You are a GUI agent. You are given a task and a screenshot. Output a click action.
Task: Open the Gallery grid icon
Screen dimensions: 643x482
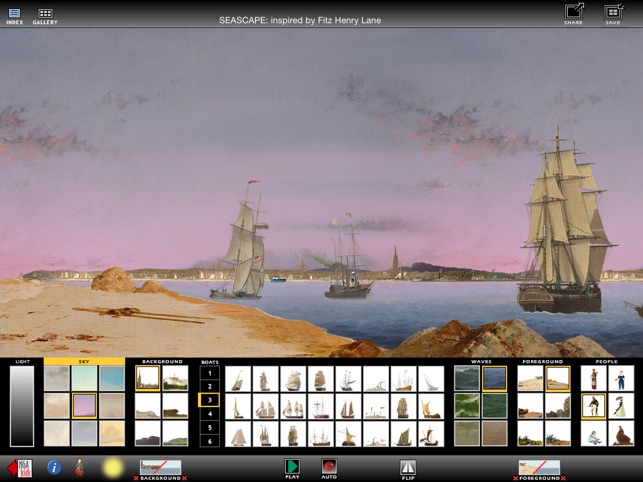click(x=45, y=16)
